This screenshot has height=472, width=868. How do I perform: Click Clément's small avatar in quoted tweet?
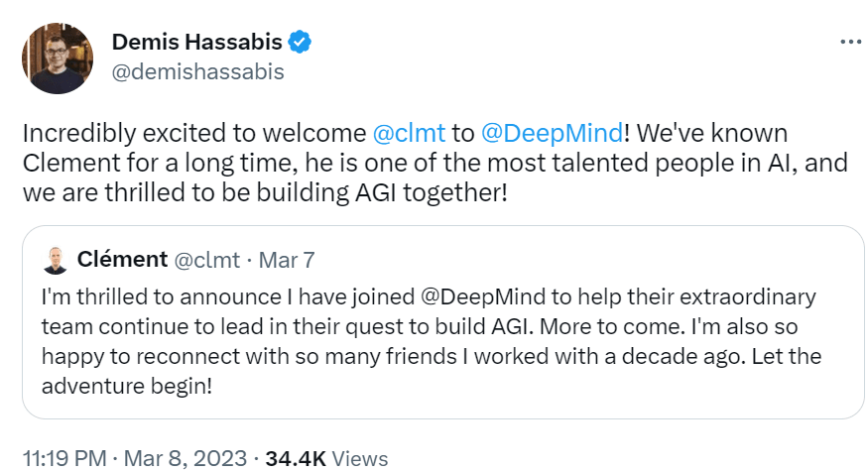(x=56, y=261)
